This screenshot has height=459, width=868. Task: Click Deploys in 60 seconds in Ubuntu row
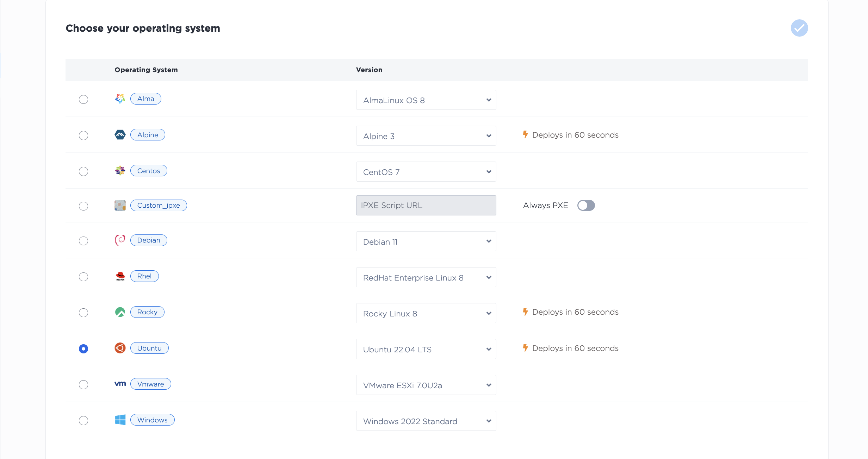tap(575, 348)
